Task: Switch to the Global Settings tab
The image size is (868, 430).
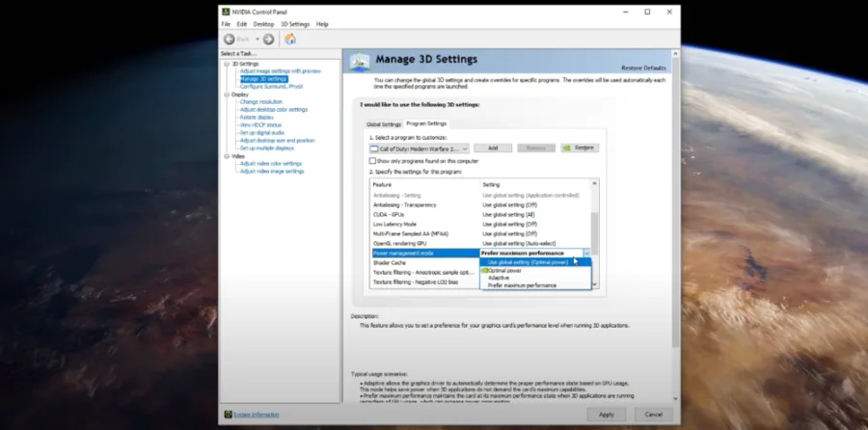Action: coord(384,124)
